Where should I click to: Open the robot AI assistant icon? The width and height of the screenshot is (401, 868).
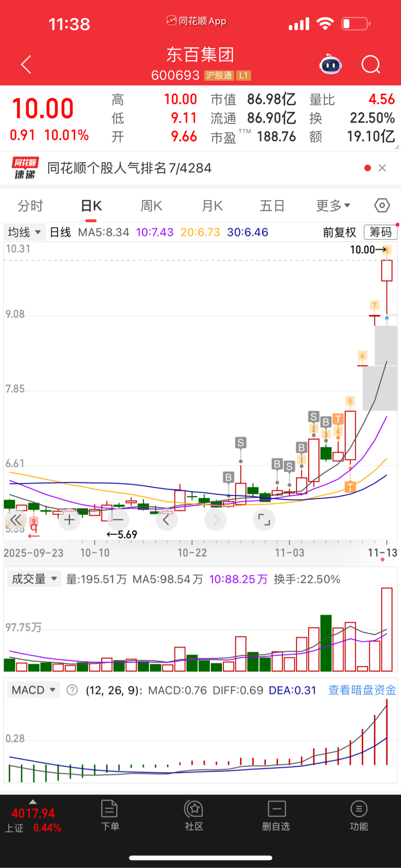(331, 65)
